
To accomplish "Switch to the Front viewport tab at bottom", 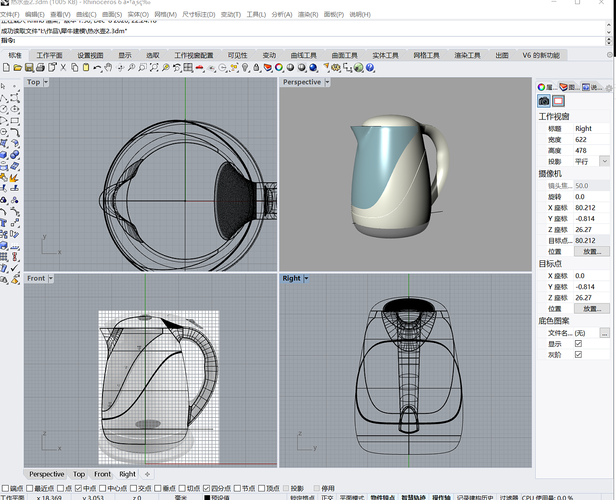I will coord(103,474).
